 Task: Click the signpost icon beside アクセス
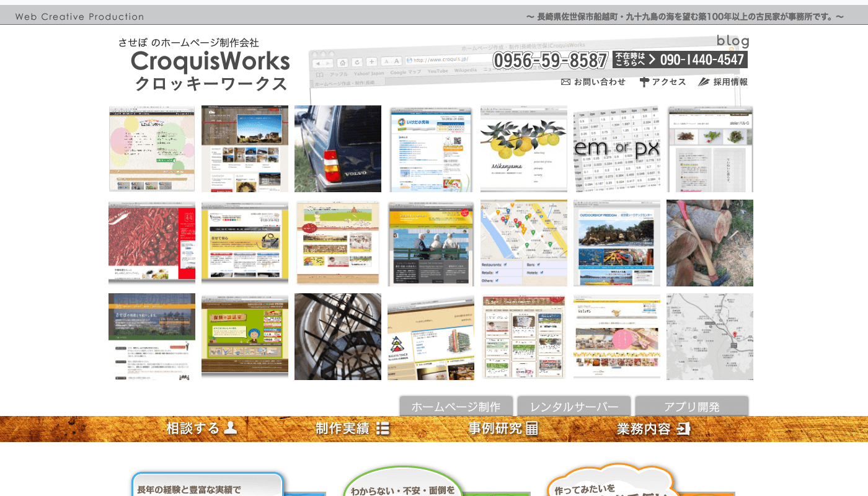[x=644, y=82]
